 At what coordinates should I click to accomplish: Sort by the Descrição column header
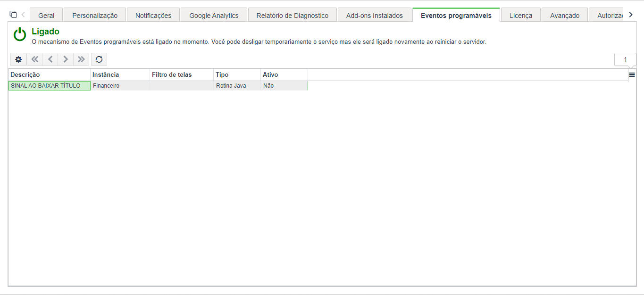(49, 74)
